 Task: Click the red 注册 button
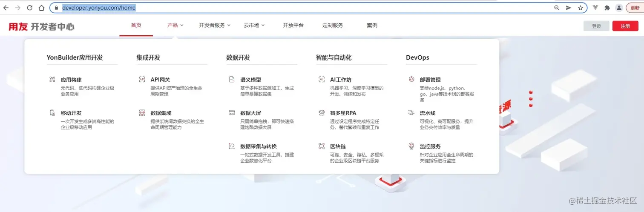pos(625,26)
